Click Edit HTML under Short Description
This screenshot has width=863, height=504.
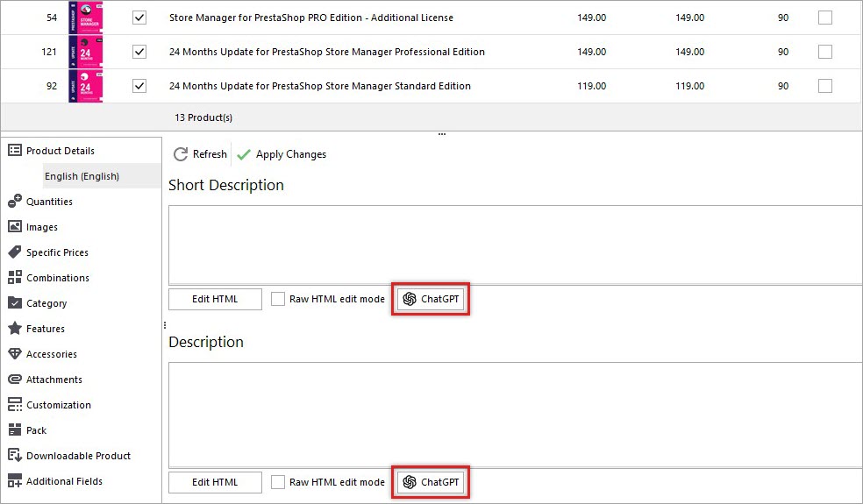(x=215, y=299)
